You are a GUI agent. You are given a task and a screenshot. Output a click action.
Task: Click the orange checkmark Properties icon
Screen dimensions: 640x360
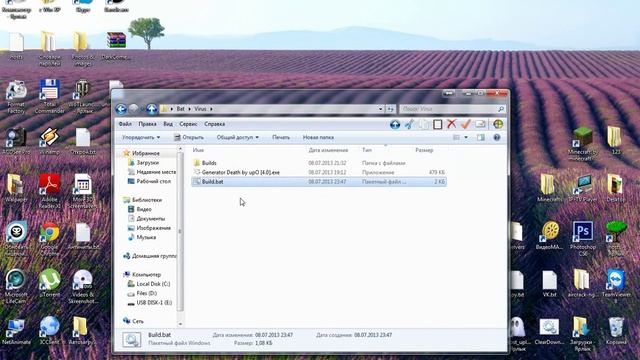point(466,124)
